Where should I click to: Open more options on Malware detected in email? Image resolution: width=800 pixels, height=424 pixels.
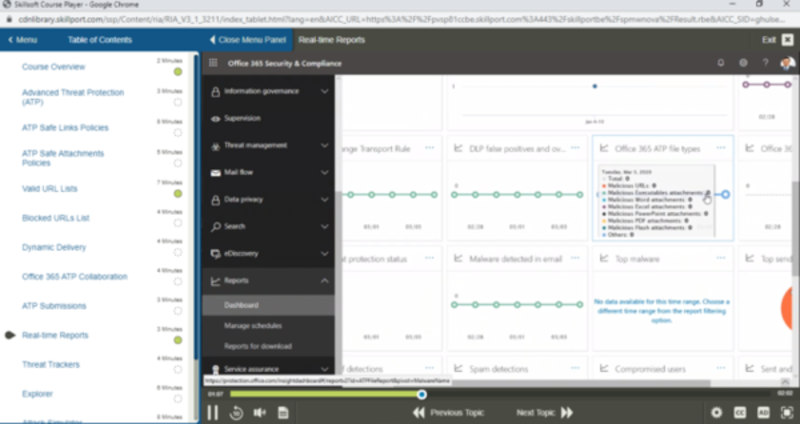(x=575, y=258)
